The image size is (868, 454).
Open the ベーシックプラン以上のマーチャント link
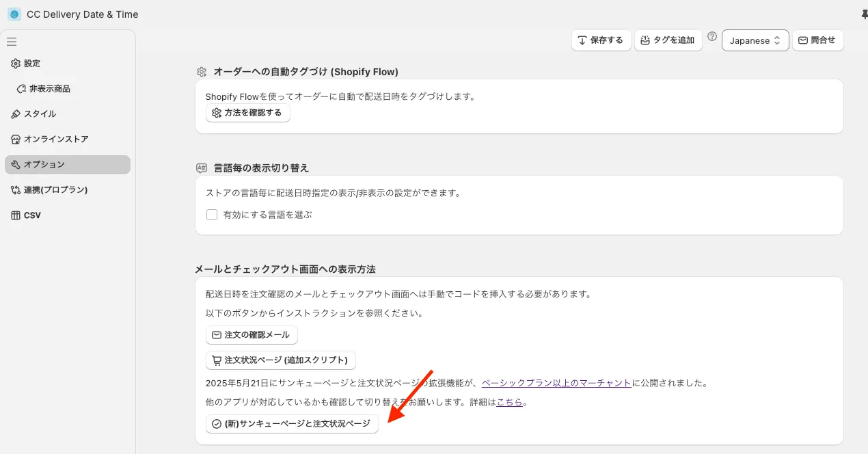click(x=556, y=383)
